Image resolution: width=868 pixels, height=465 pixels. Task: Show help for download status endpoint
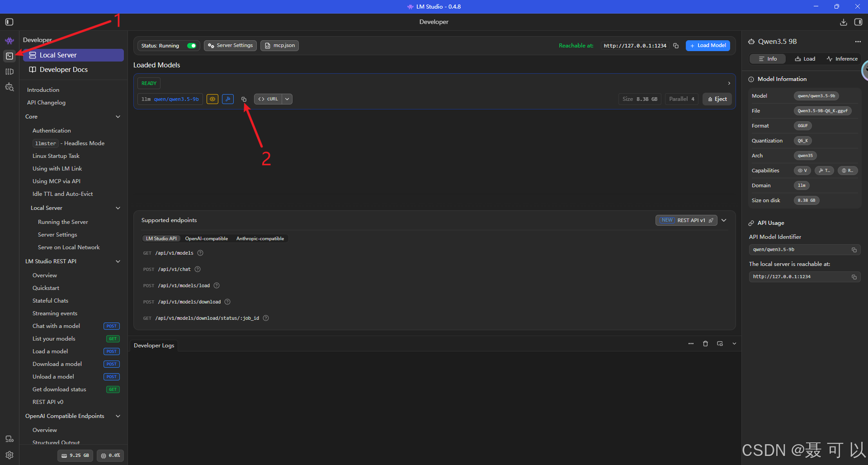tap(266, 318)
